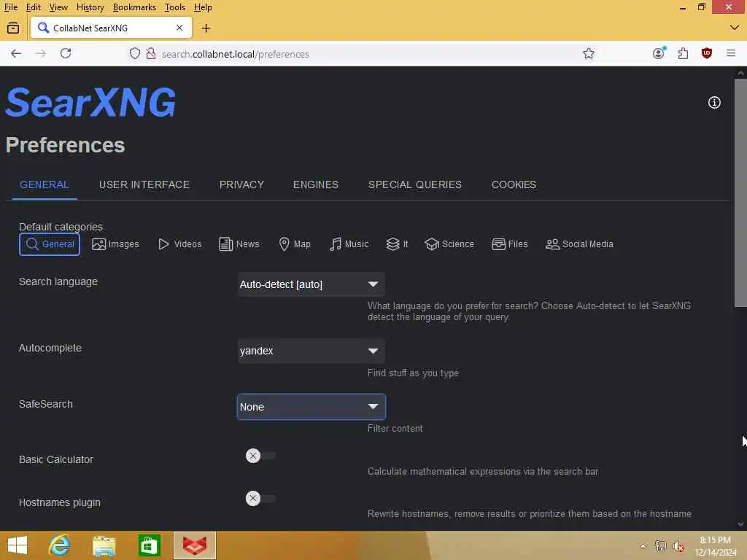Screen dimensions: 747x560
Task: Click the taskbar clock and date
Action: 716,546
